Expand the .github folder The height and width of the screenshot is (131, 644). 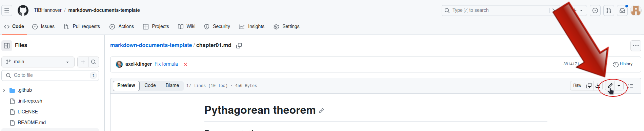tap(4, 90)
